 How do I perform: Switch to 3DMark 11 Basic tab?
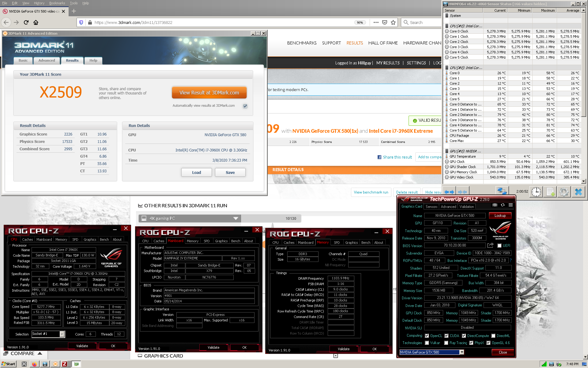click(x=23, y=60)
